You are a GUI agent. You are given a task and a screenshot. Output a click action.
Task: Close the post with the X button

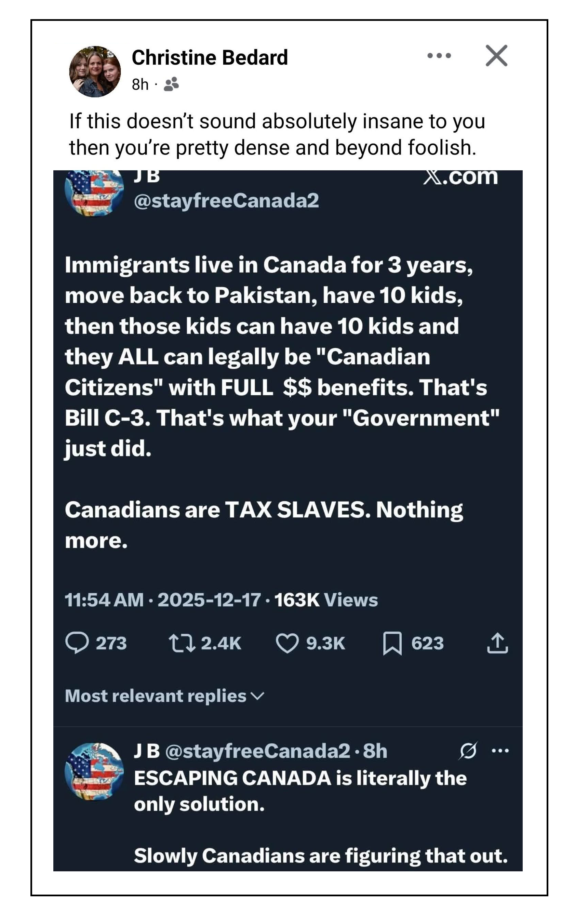click(496, 55)
